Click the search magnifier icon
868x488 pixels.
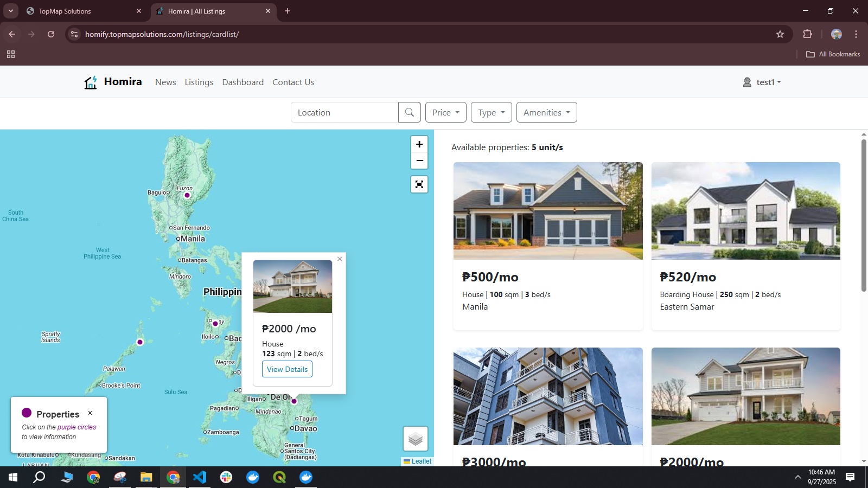point(409,112)
